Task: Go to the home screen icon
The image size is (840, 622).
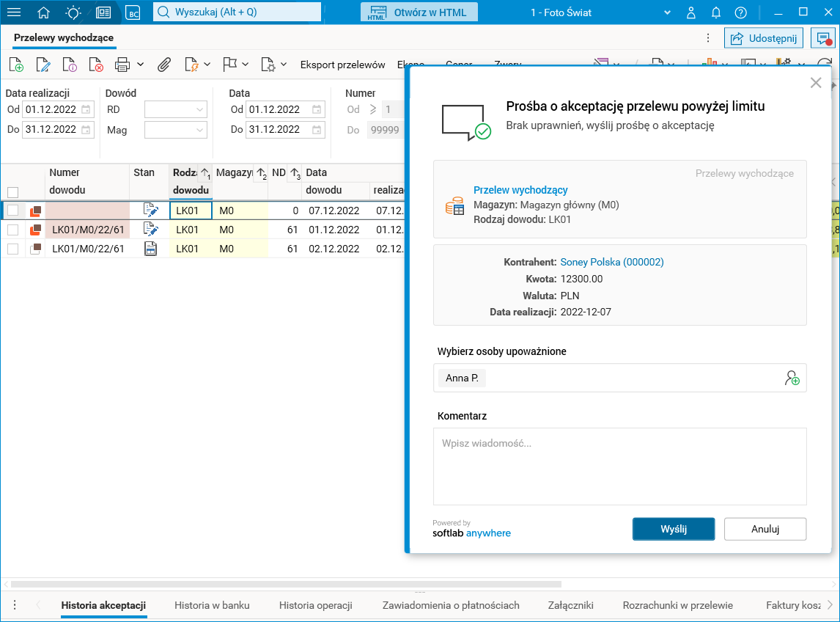Action: (43, 12)
